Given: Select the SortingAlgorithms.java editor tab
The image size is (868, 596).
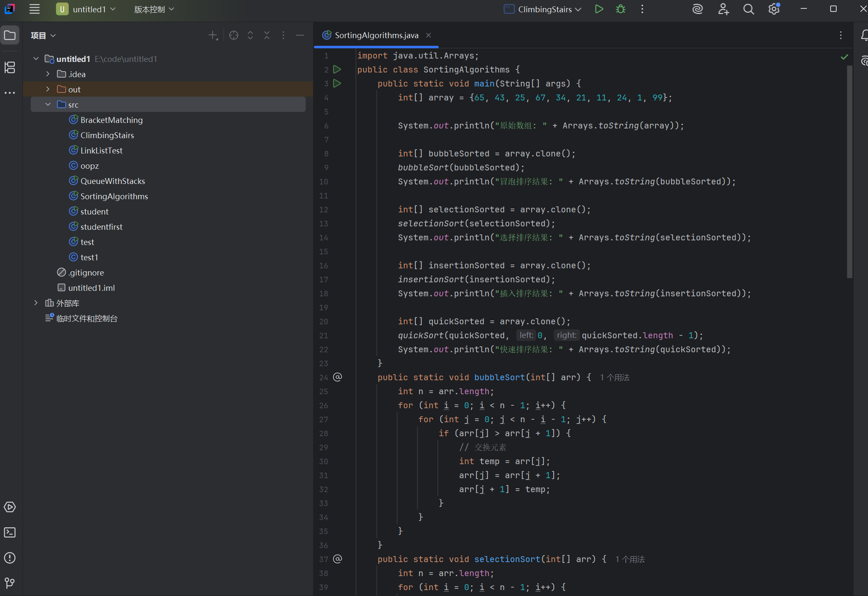Looking at the screenshot, I should tap(377, 35).
